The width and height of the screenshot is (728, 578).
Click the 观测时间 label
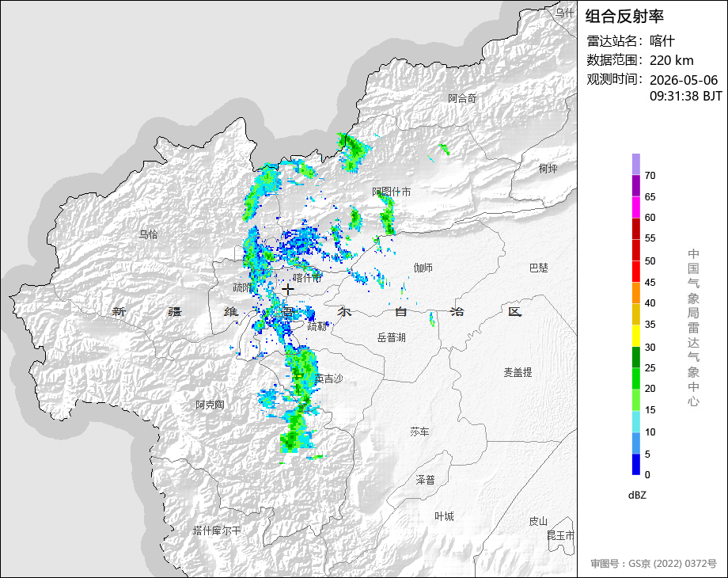613,79
